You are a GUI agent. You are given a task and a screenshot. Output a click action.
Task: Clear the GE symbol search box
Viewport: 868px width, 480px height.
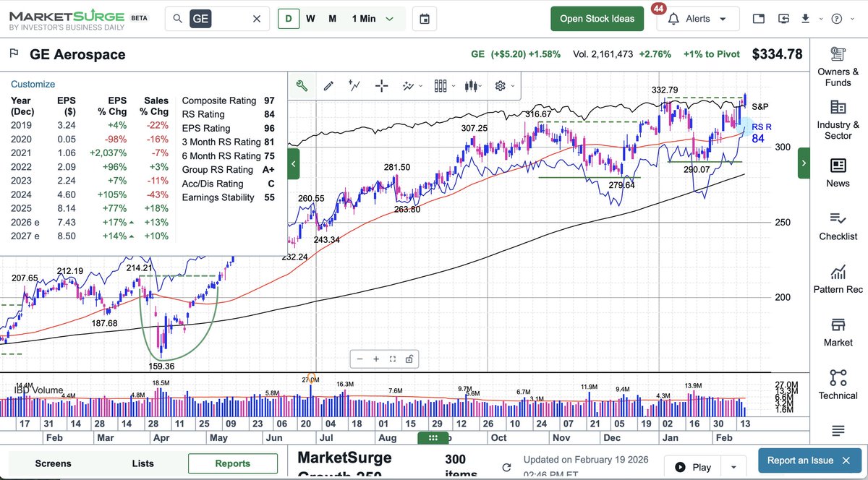pos(257,19)
